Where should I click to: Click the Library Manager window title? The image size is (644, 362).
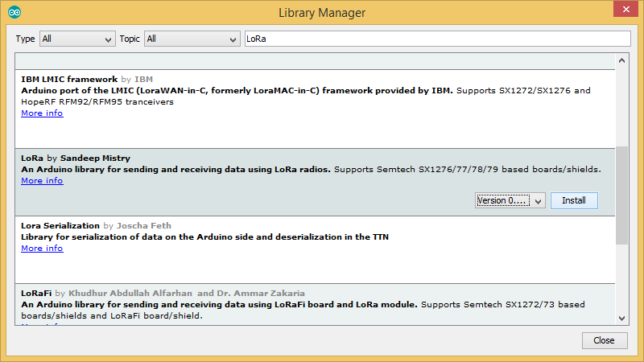click(322, 13)
